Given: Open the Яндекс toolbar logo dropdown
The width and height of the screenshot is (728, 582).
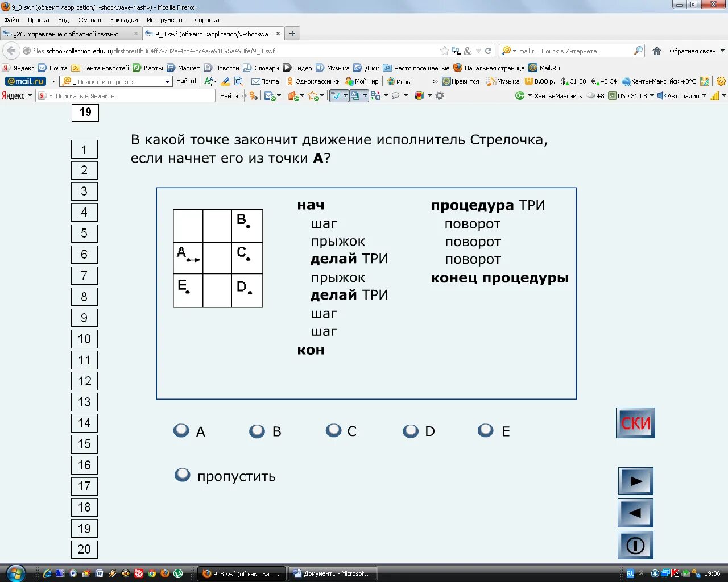Looking at the screenshot, I should coord(16,95).
